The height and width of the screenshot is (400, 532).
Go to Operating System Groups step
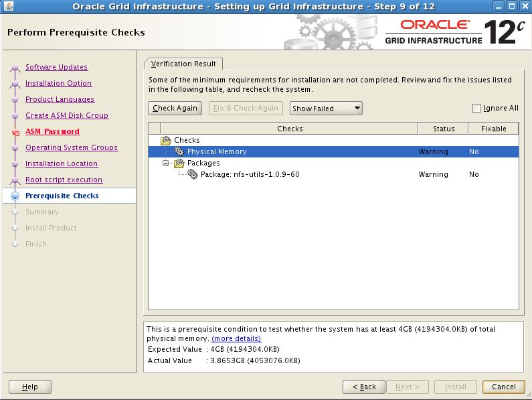72,147
